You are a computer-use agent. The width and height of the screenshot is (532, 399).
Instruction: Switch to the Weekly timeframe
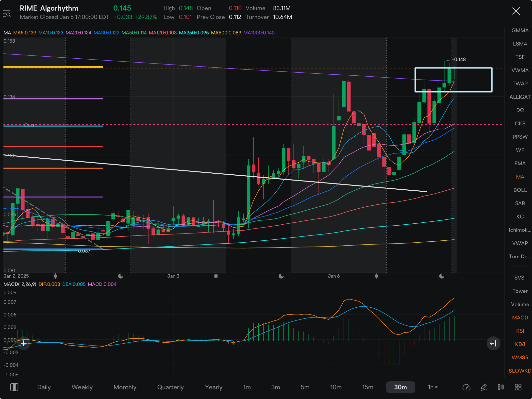pyautogui.click(x=82, y=387)
